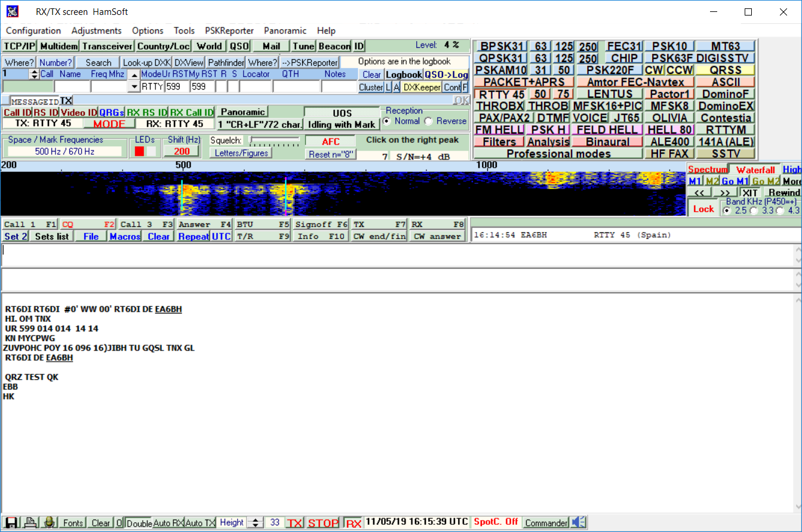Switch to Waterfall view tab
Viewport: 802px width, 532px height.
click(755, 170)
